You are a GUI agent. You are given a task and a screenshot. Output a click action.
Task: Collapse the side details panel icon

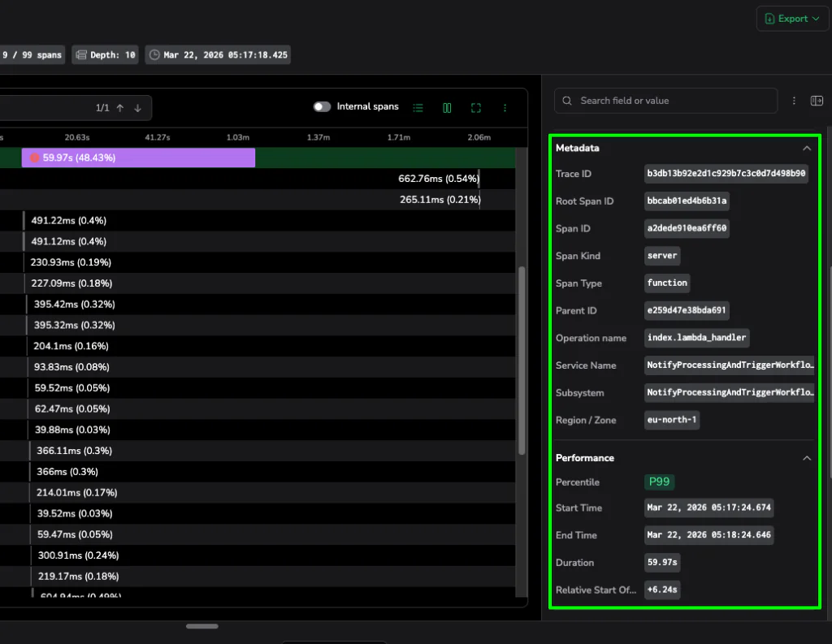pyautogui.click(x=817, y=101)
